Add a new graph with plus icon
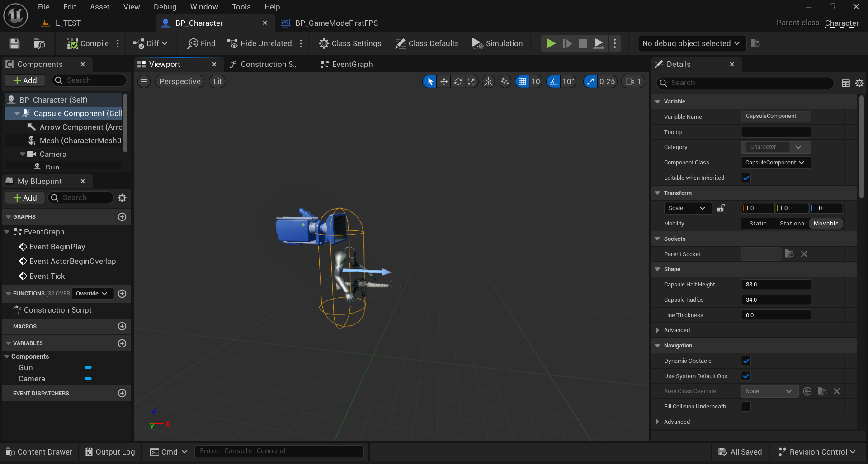The image size is (868, 464). pyautogui.click(x=122, y=217)
